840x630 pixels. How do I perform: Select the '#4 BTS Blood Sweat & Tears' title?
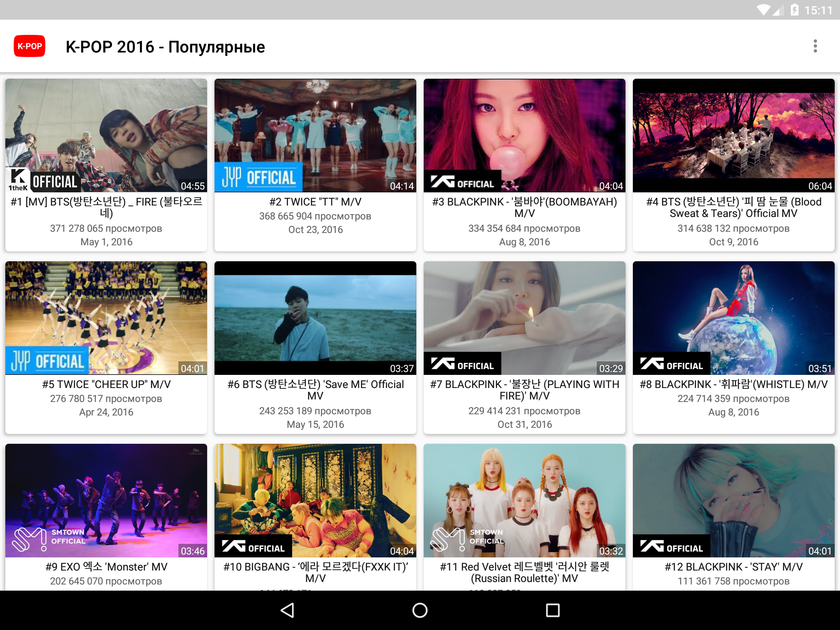coord(734,208)
